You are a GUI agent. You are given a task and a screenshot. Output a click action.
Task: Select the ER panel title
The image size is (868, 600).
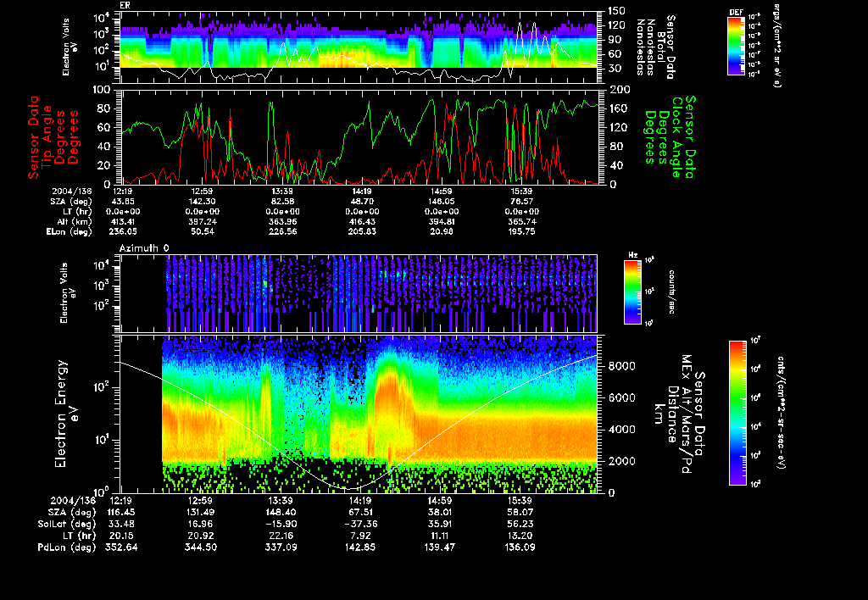pyautogui.click(x=124, y=5)
